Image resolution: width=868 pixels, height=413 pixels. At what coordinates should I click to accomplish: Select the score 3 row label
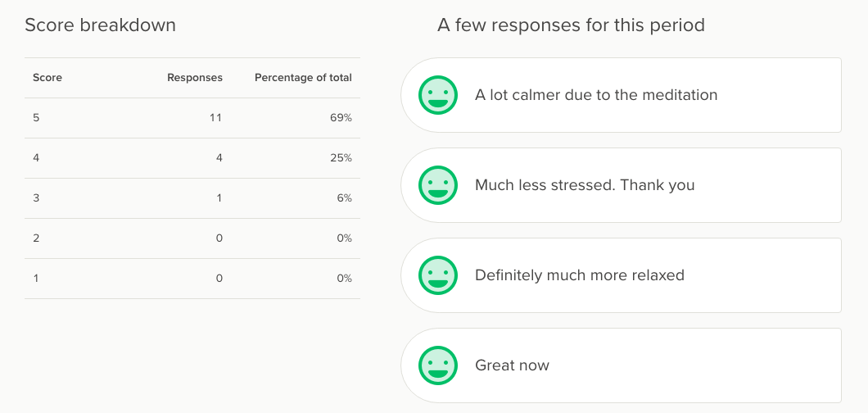[x=36, y=198]
